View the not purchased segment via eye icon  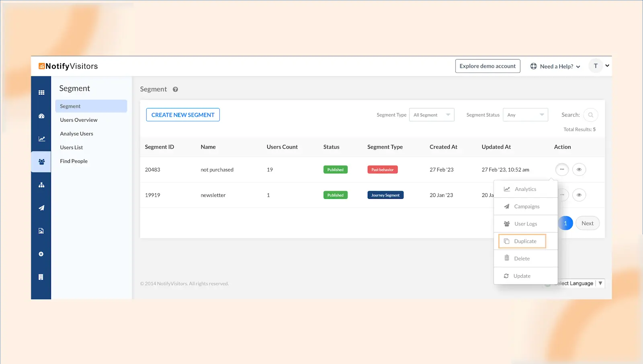tap(579, 170)
